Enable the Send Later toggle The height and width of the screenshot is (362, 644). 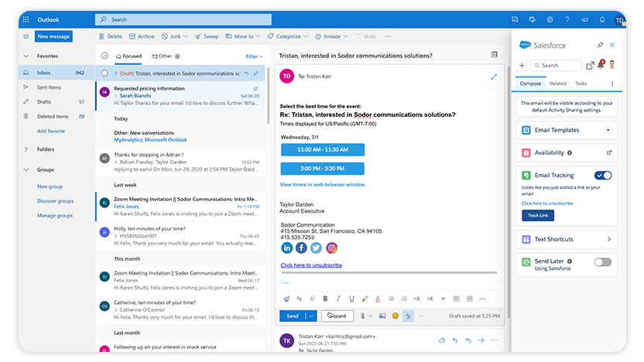(603, 262)
